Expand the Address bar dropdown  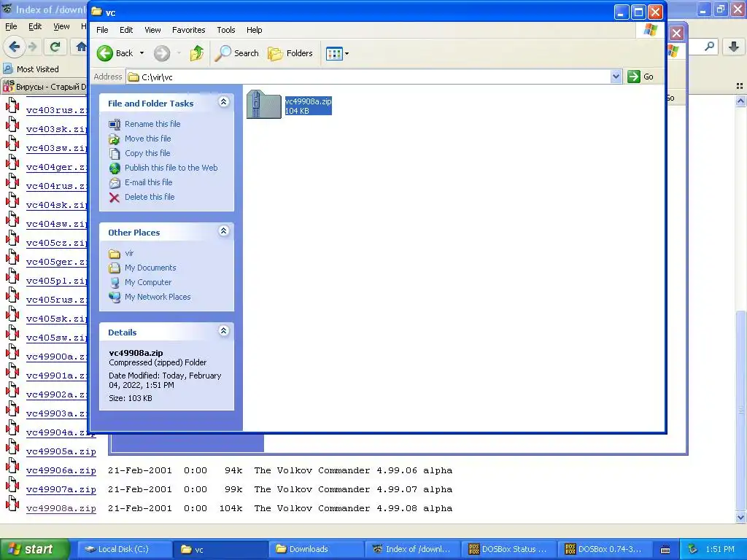(x=616, y=77)
